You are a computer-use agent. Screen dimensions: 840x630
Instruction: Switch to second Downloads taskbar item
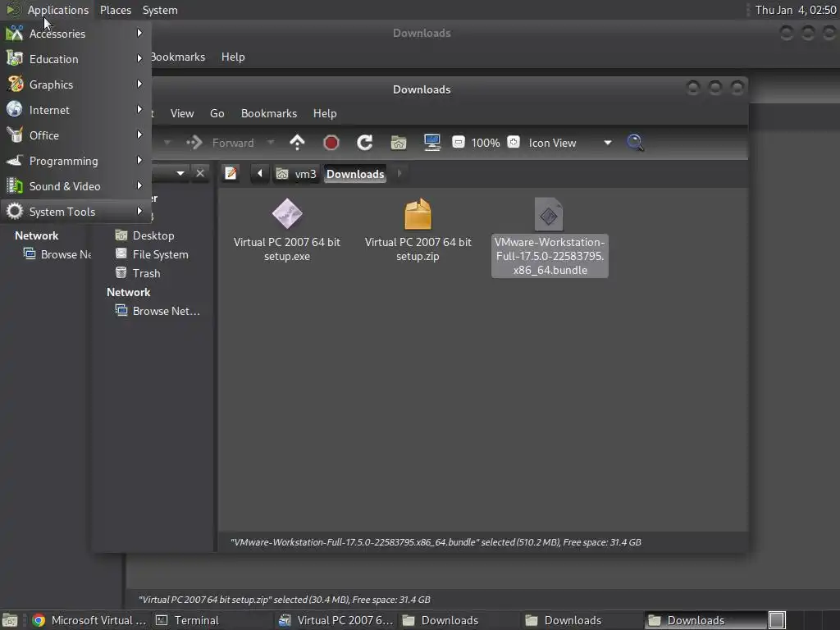coord(583,620)
